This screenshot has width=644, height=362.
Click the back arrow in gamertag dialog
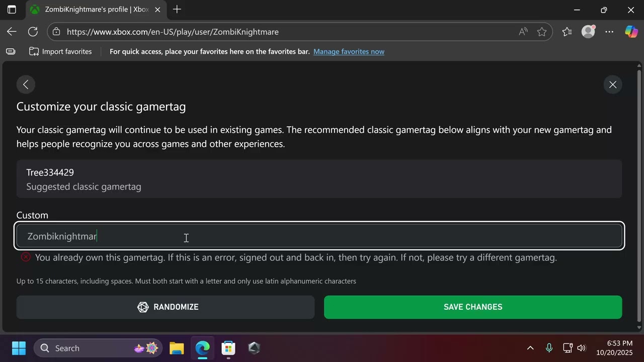click(x=26, y=84)
